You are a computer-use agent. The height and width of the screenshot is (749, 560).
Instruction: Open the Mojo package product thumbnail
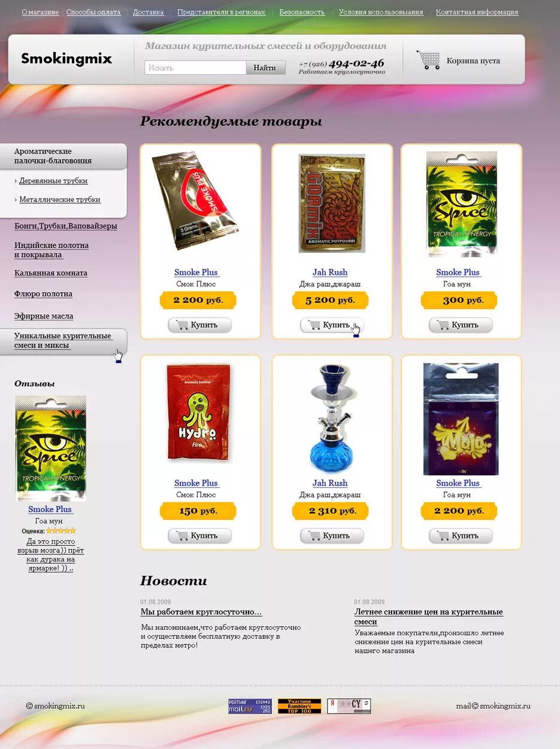461,419
